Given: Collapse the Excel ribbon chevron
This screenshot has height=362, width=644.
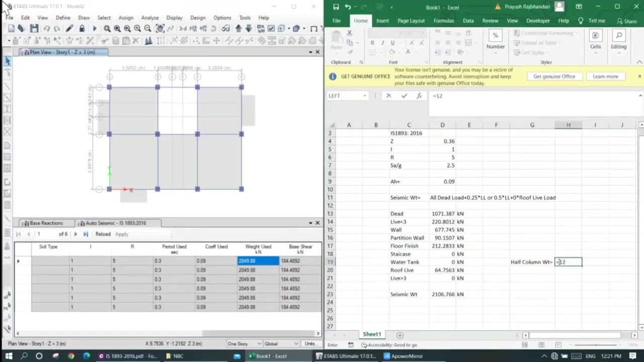Looking at the screenshot, I should tap(639, 62).
